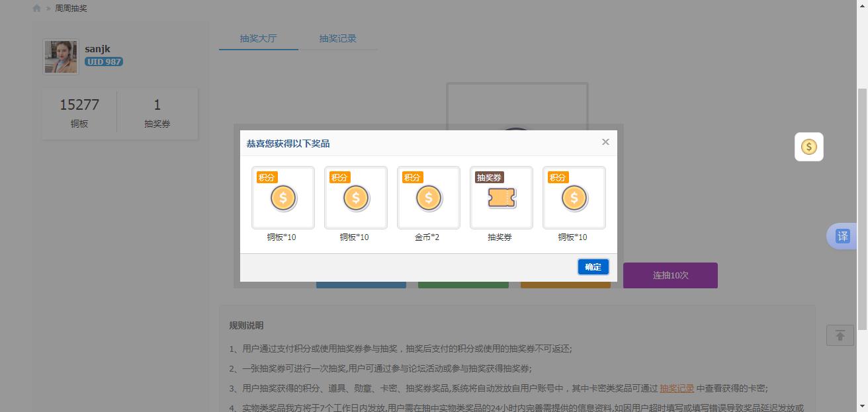Click the brown 抽奖券 badge on the ticket prize card
The image size is (868, 412).
pyautogui.click(x=488, y=177)
